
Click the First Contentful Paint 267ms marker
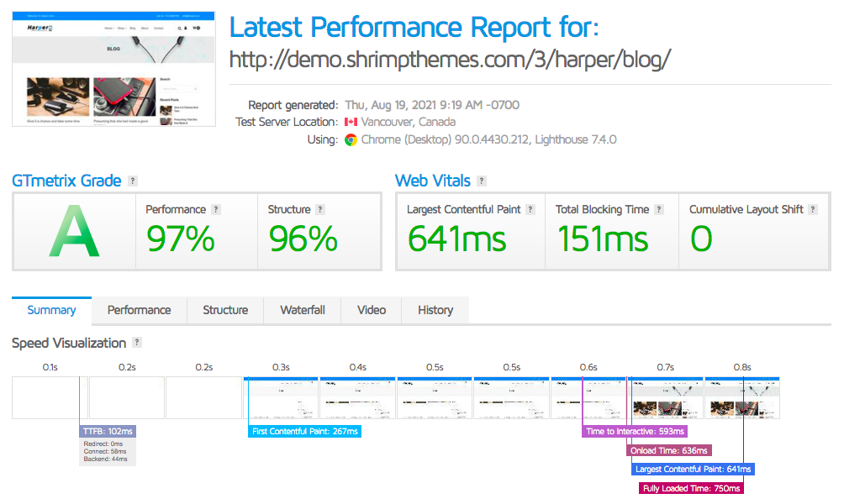coord(305,432)
